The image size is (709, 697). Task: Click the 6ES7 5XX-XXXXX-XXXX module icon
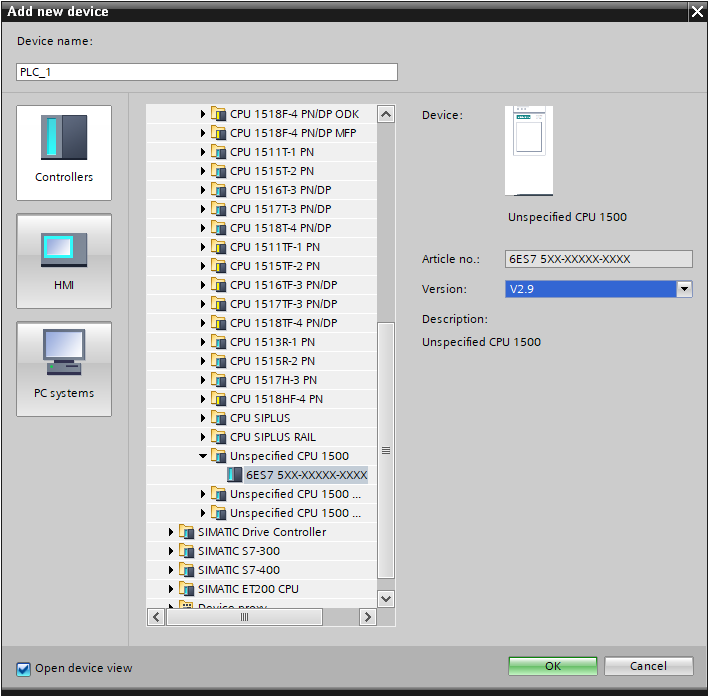coord(235,474)
